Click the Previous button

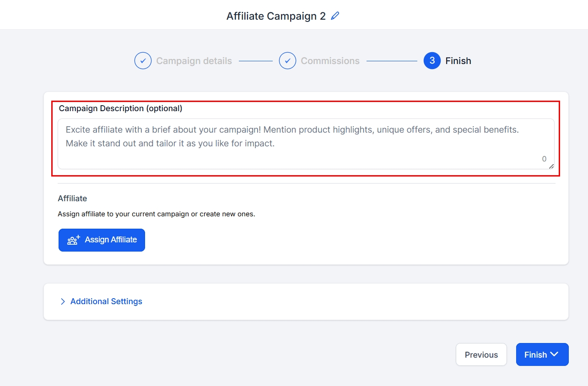481,355
